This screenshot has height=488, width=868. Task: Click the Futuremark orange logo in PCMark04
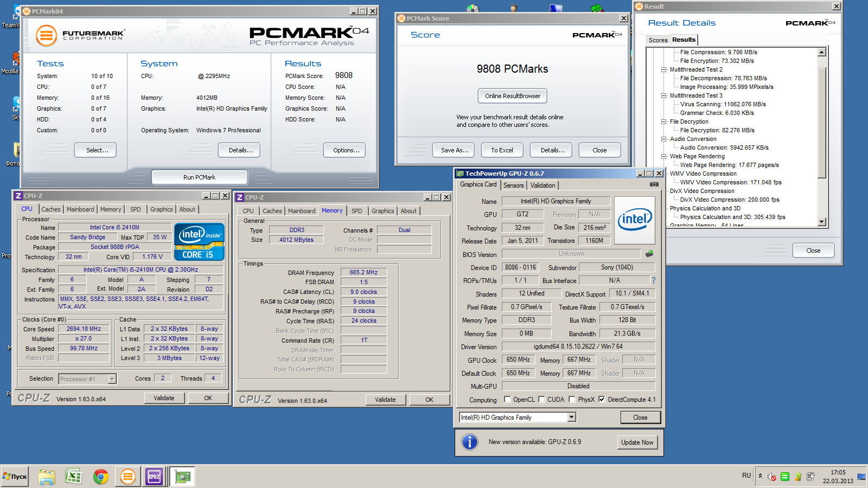[47, 36]
